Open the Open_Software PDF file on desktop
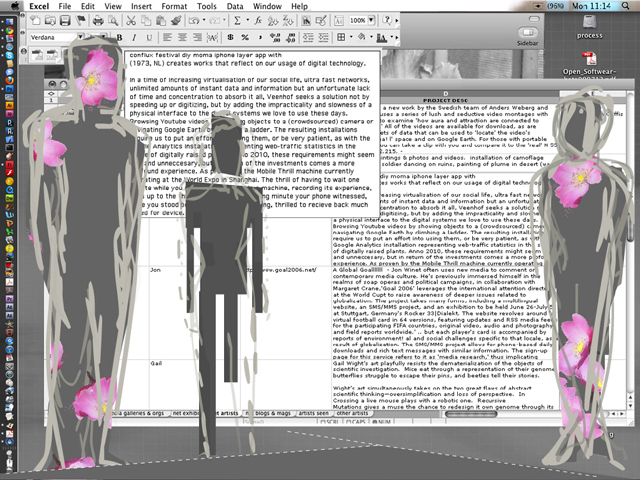640x480 pixels. tap(589, 62)
